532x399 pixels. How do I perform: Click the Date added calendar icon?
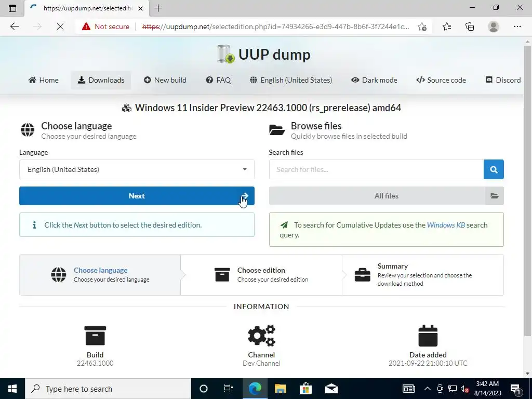tap(428, 336)
